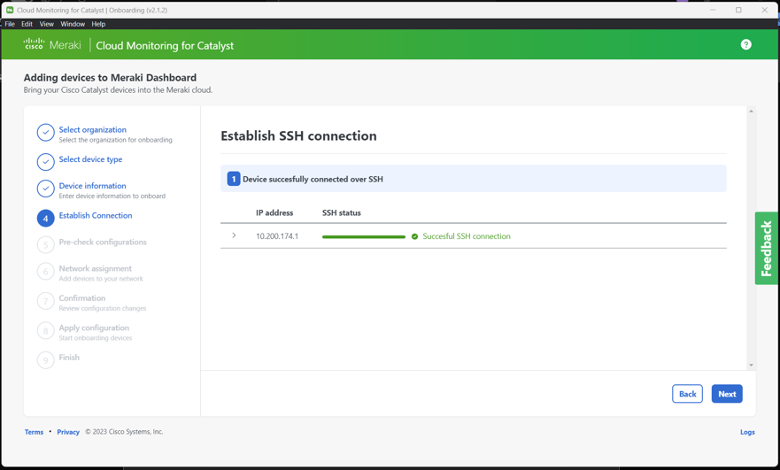Click the Back button

[x=687, y=394]
